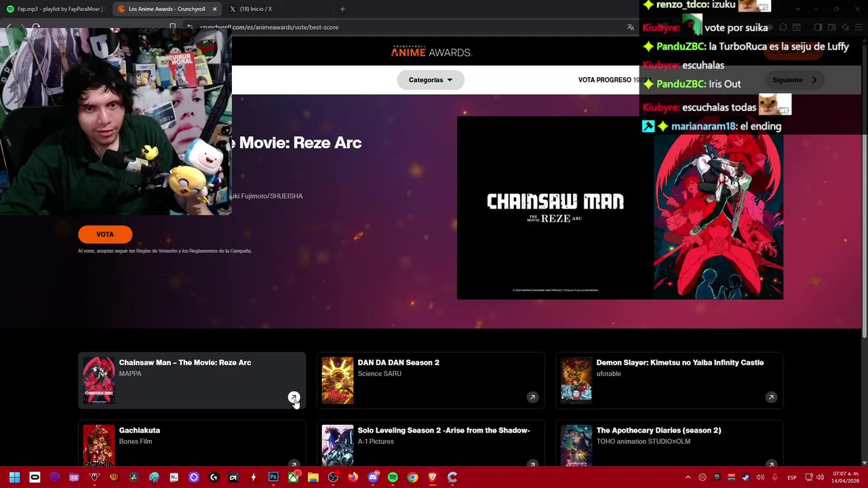Click the Epic Games tray icon
Image resolution: width=868 pixels, height=488 pixels.
coord(717,477)
